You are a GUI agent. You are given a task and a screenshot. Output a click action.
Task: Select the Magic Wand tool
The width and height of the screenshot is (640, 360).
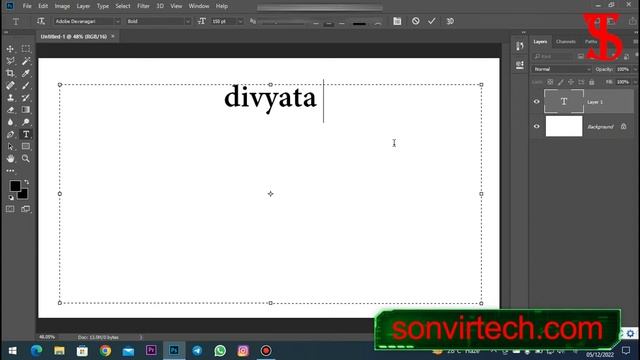[x=26, y=61]
